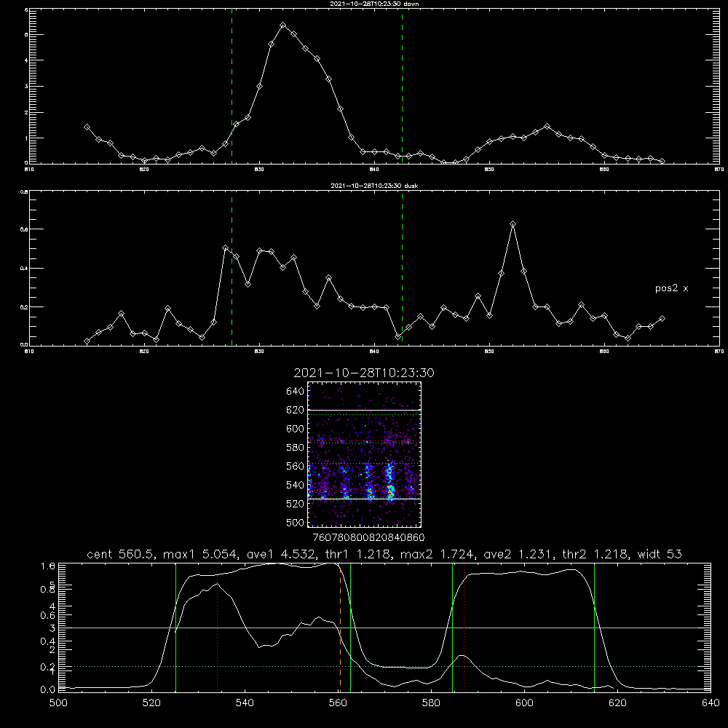This screenshot has width=728, height=728.
Task: Click the 'thr2 1.218' value in stats line
Action: point(596,554)
